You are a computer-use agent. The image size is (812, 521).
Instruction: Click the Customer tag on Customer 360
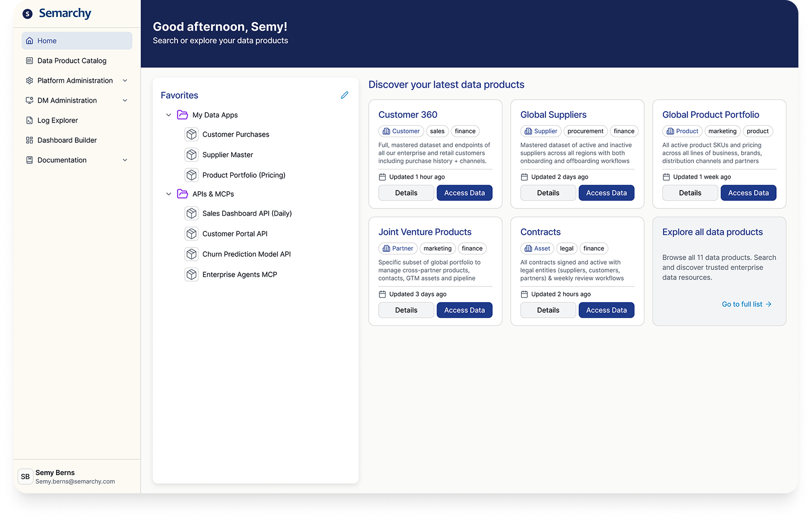click(x=401, y=131)
